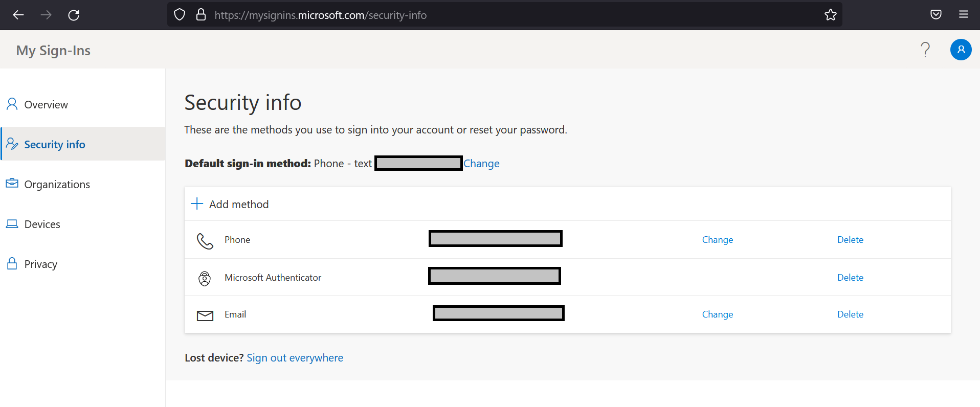Bookmark this page with star icon
The image size is (980, 407).
tap(831, 15)
